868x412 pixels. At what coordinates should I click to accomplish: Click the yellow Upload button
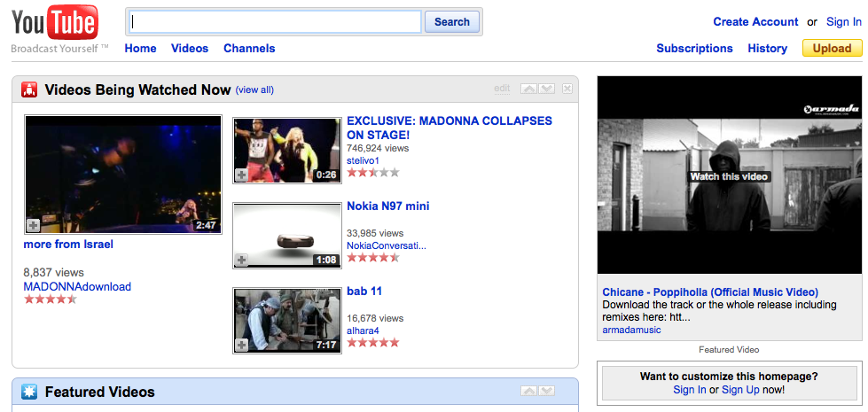[x=832, y=48]
